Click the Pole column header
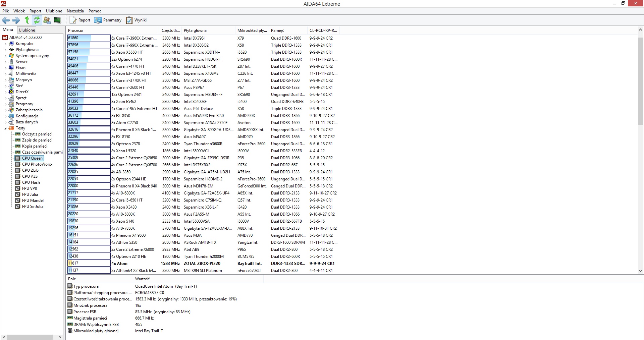This screenshot has width=644, height=340. pos(100,279)
